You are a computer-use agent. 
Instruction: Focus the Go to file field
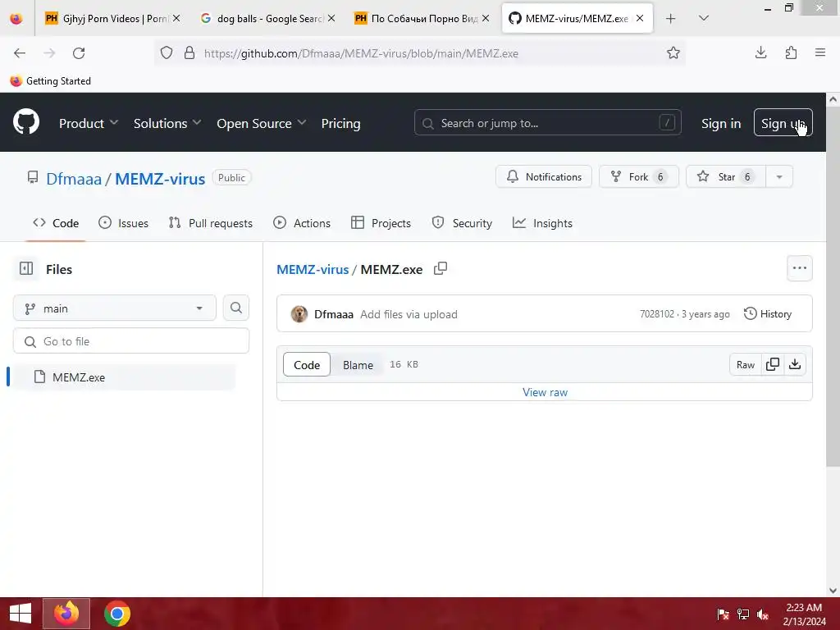(131, 341)
